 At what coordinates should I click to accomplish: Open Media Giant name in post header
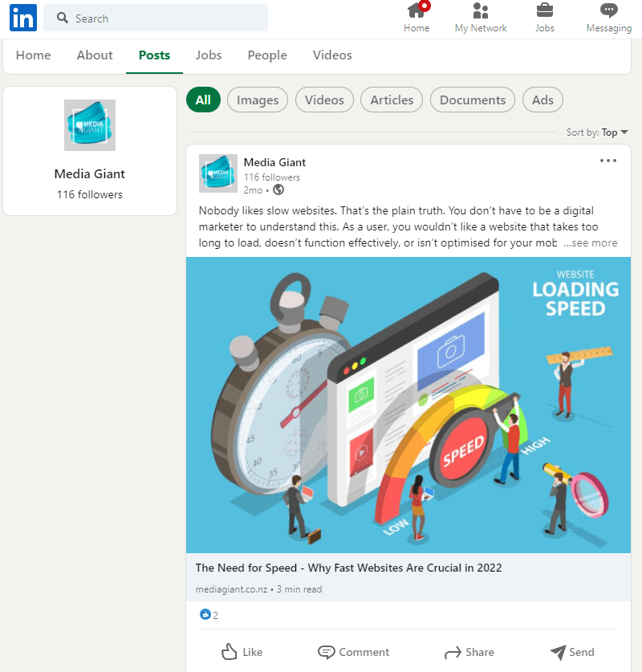click(274, 162)
